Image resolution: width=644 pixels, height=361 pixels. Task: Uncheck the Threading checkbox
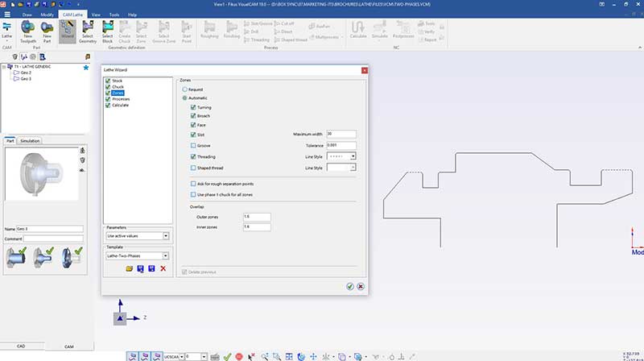click(x=193, y=156)
